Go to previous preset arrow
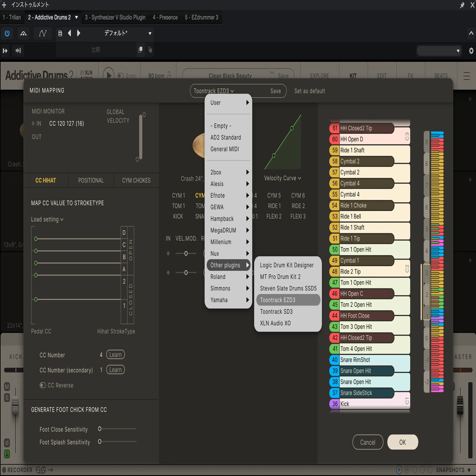Screen dimensions: 476x476 coord(70,33)
